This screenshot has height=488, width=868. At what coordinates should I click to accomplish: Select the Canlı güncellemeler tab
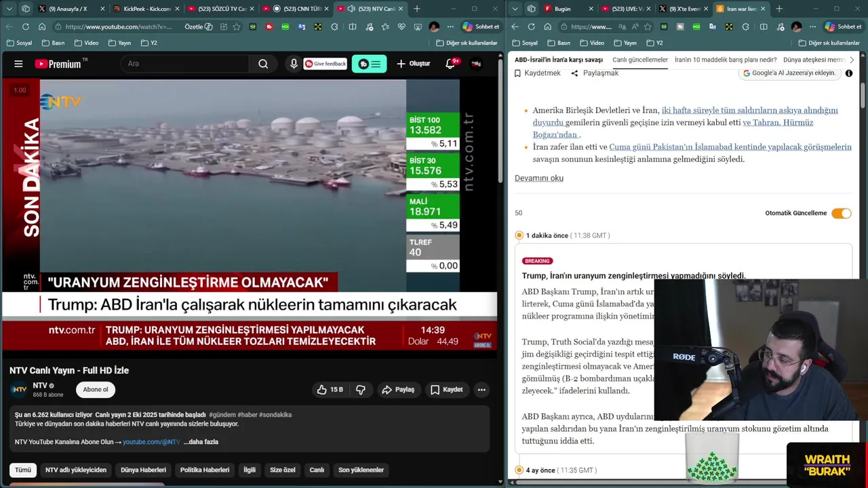point(640,60)
